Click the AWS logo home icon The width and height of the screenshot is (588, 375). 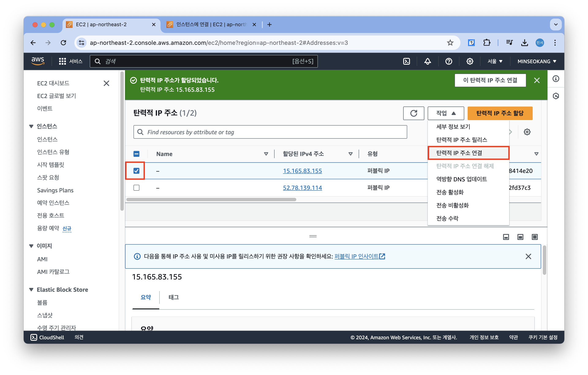38,61
